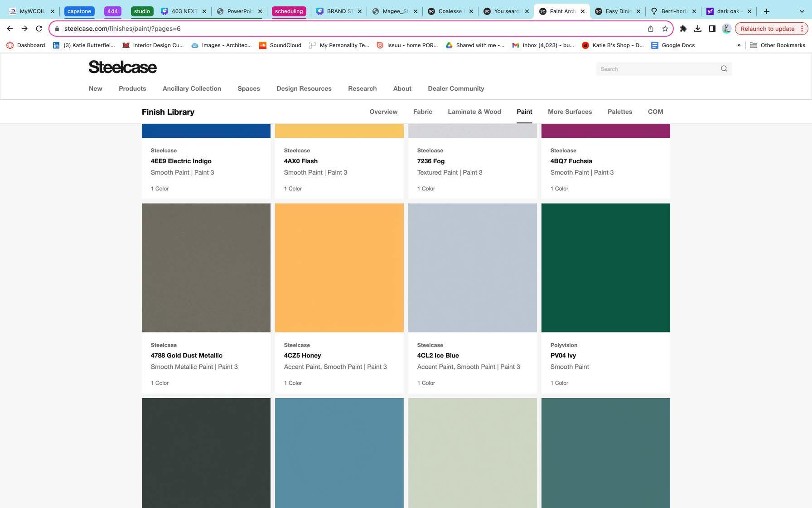The height and width of the screenshot is (508, 812).
Task: Open the PV04 Ivy paint link
Action: tap(563, 356)
